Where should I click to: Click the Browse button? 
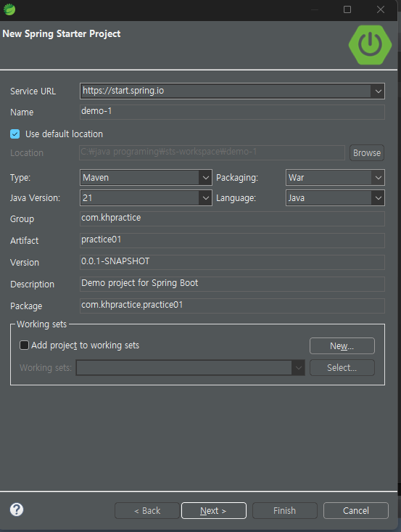pyautogui.click(x=367, y=152)
